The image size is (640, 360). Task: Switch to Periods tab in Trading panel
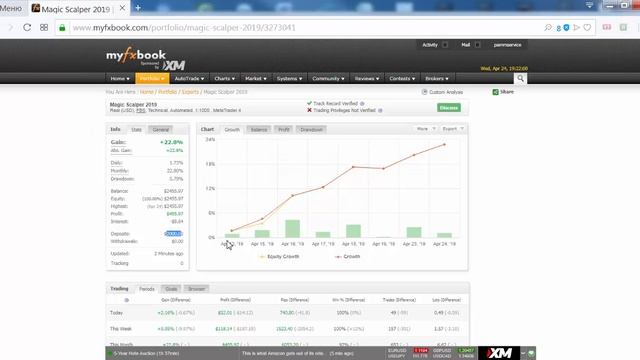147,289
